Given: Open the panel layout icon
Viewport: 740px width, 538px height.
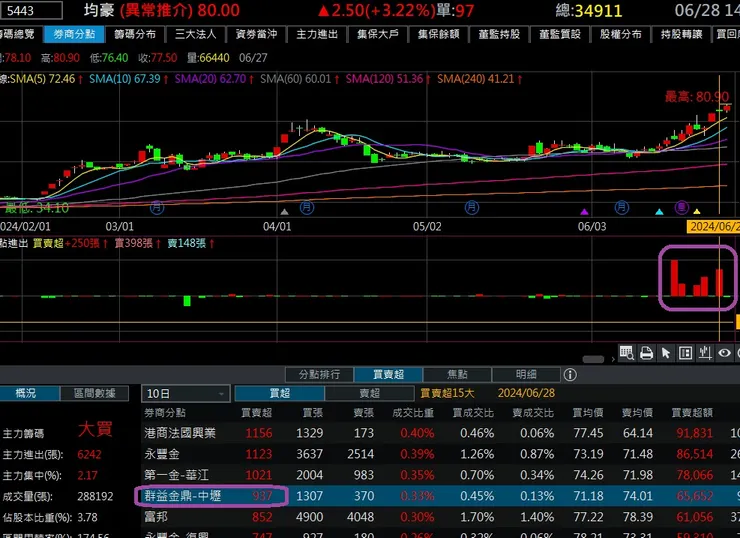Looking at the screenshot, I should click(x=685, y=353).
